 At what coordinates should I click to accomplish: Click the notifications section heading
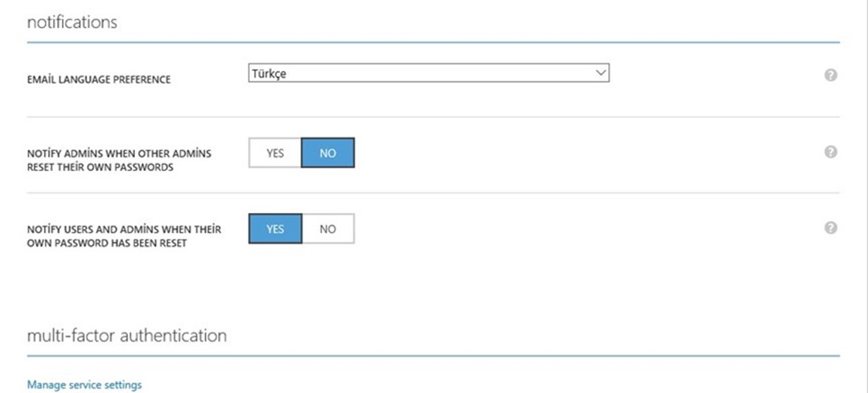[x=72, y=23]
